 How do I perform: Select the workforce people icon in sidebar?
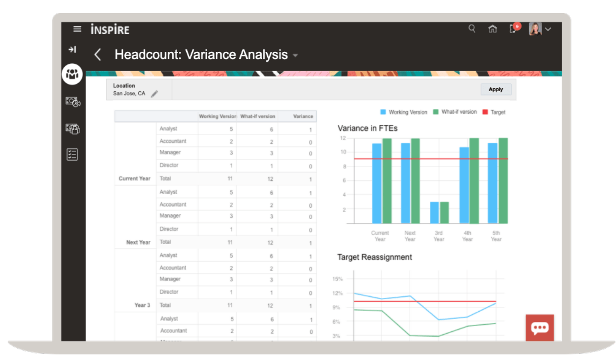click(72, 75)
